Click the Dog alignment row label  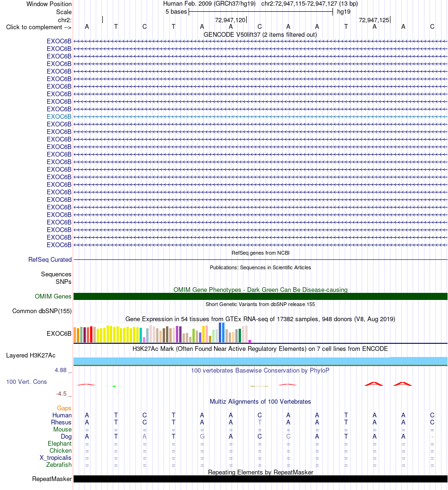tap(66, 437)
